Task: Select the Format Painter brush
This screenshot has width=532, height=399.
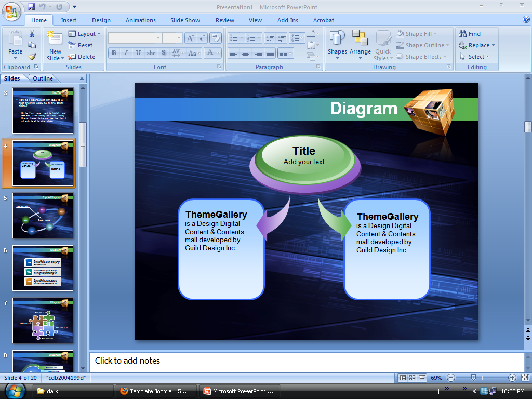Action: [32, 56]
